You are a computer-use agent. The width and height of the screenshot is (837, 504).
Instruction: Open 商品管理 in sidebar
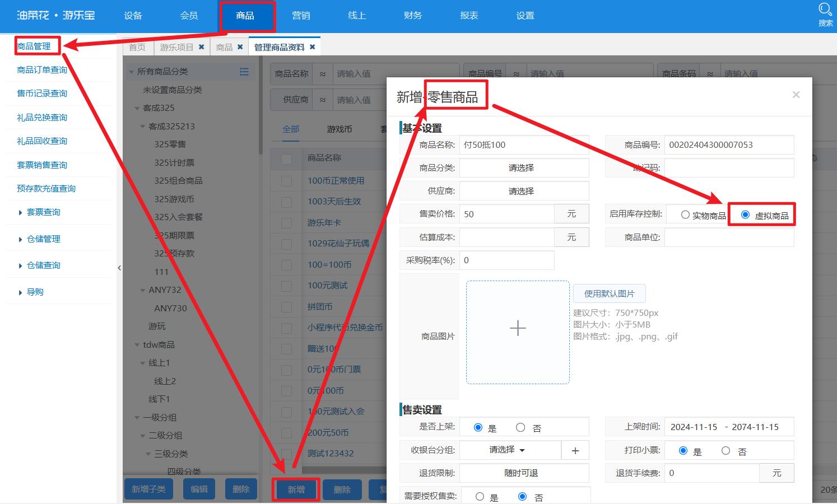pyautogui.click(x=34, y=46)
